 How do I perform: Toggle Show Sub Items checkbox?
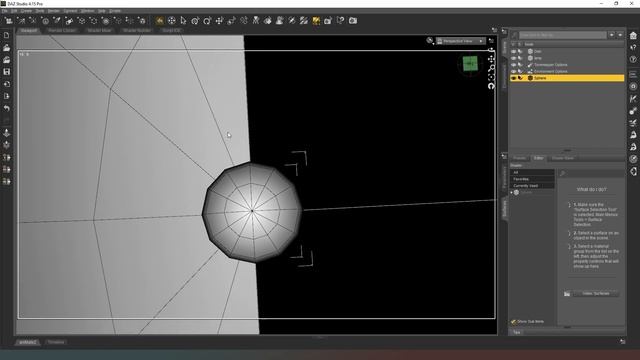513,322
